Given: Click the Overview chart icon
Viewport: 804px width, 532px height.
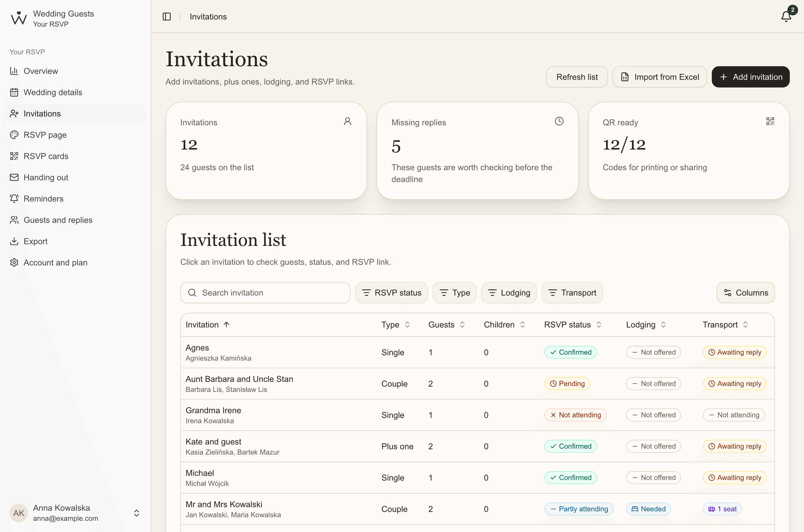Looking at the screenshot, I should pyautogui.click(x=14, y=71).
